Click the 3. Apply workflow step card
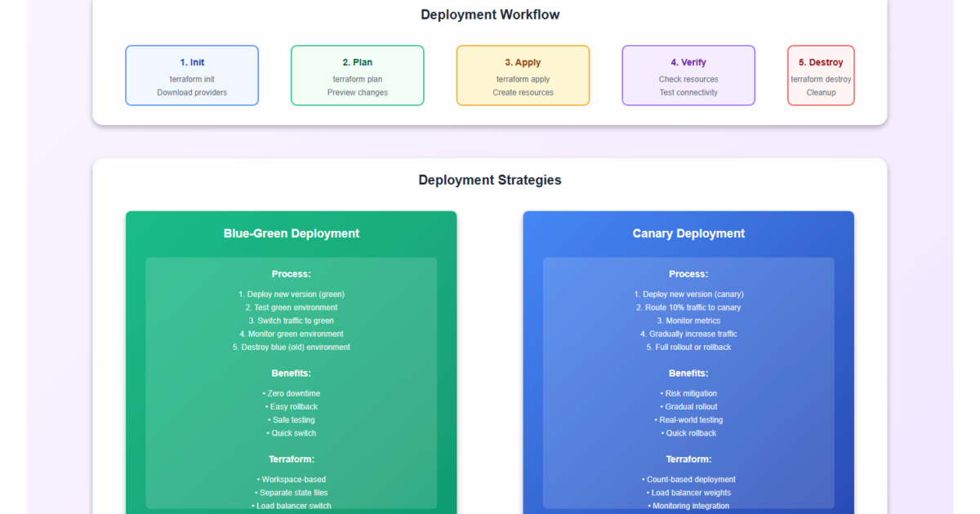The image size is (980, 514). (x=523, y=76)
